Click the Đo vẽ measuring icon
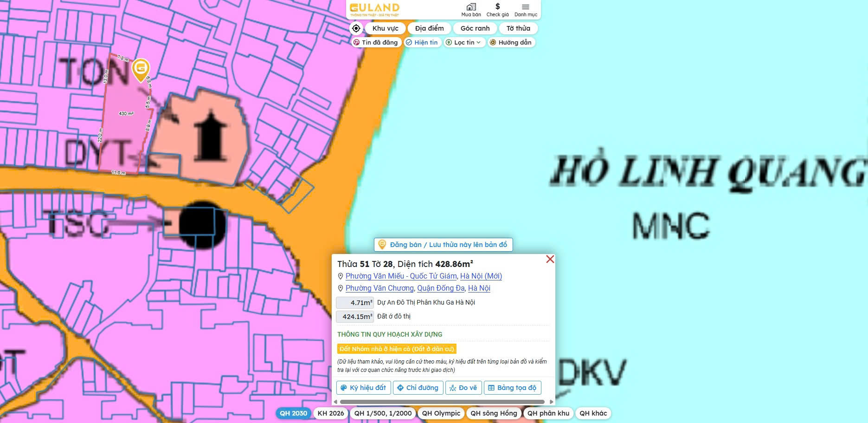The height and width of the screenshot is (423, 868). [452, 387]
